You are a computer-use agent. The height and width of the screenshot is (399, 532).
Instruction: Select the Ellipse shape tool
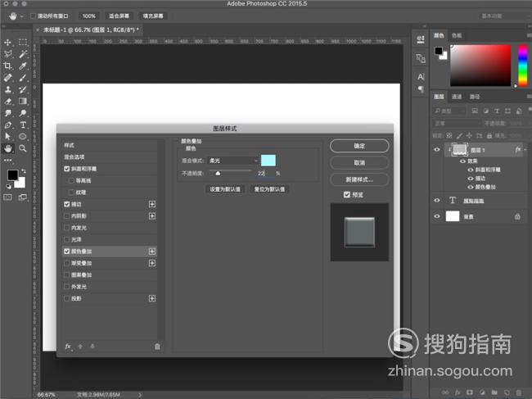(23, 137)
